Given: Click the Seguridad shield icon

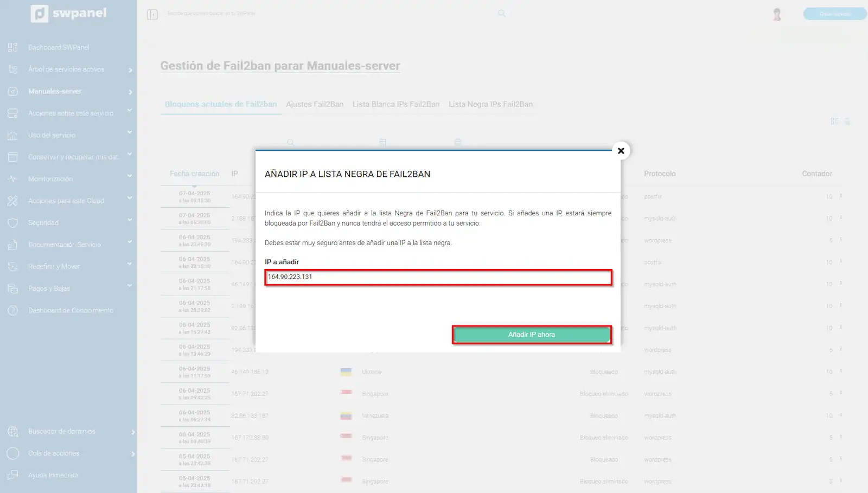Looking at the screenshot, I should point(13,223).
